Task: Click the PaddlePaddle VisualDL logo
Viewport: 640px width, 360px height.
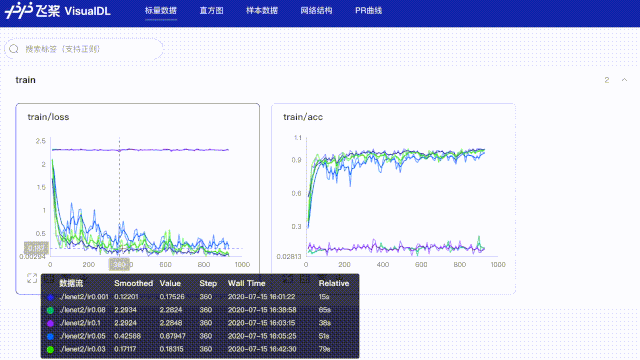Action: (58, 10)
